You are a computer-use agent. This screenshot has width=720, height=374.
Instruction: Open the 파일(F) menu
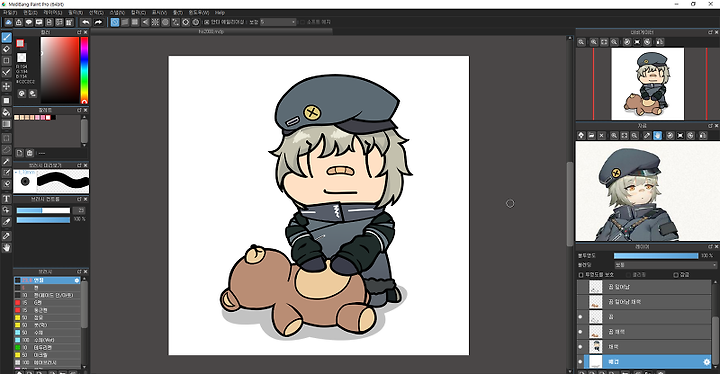pos(10,13)
